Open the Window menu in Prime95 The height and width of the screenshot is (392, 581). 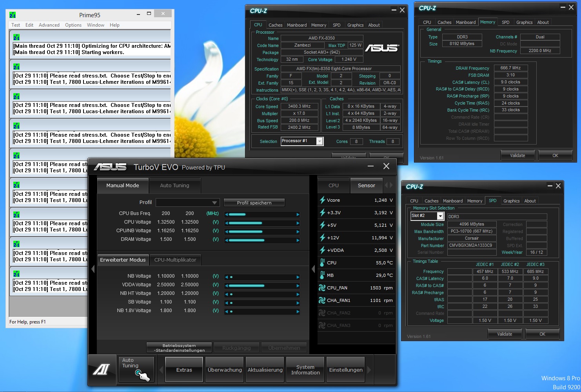[96, 25]
